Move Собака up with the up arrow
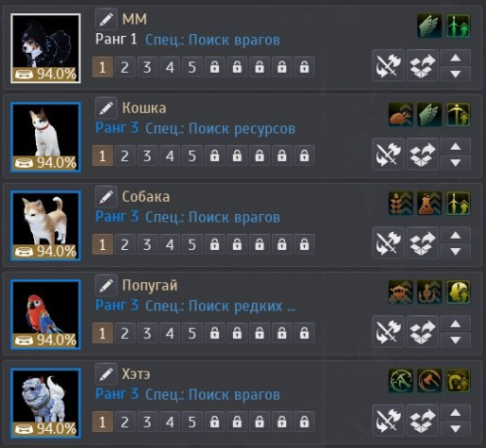486x448 pixels. point(456,235)
